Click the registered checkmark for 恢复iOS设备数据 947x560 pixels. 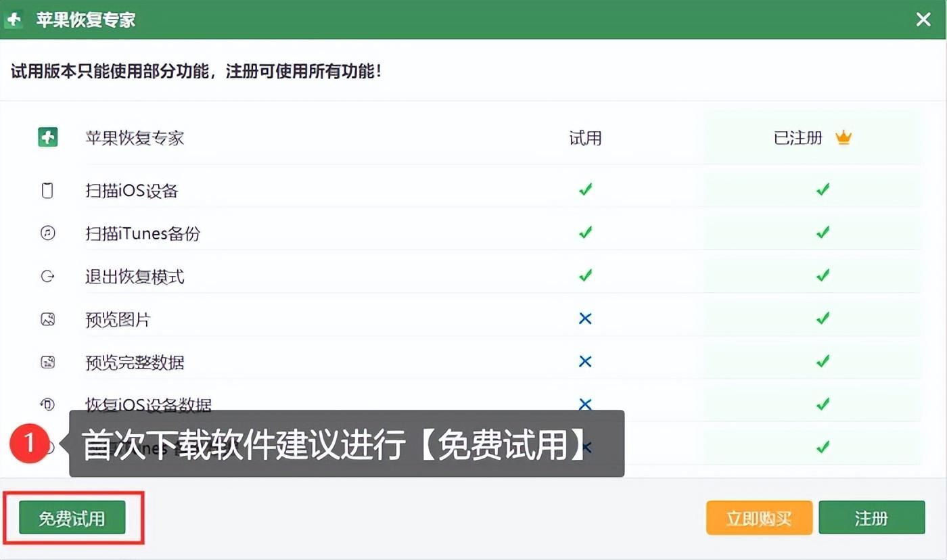[x=823, y=404]
